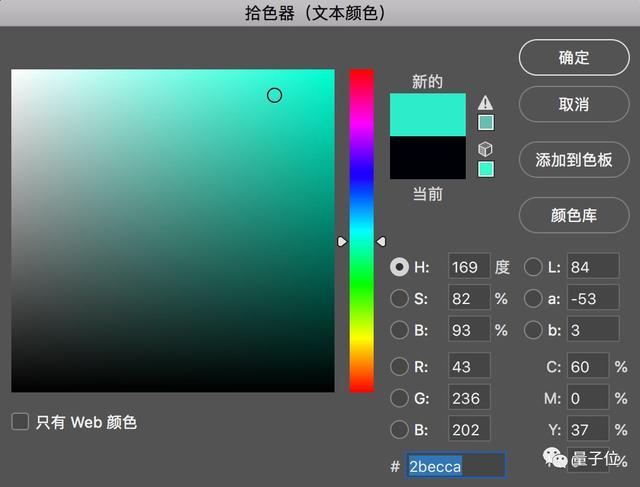The height and width of the screenshot is (487, 640).
Task: Select the closest in-gamut color swatch
Action: [x=486, y=122]
